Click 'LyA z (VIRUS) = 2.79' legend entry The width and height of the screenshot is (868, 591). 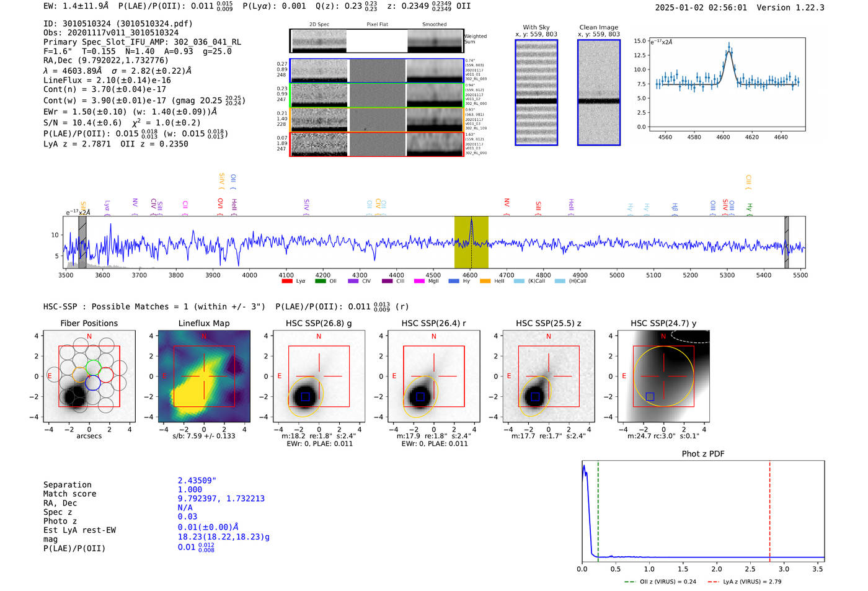744,582
